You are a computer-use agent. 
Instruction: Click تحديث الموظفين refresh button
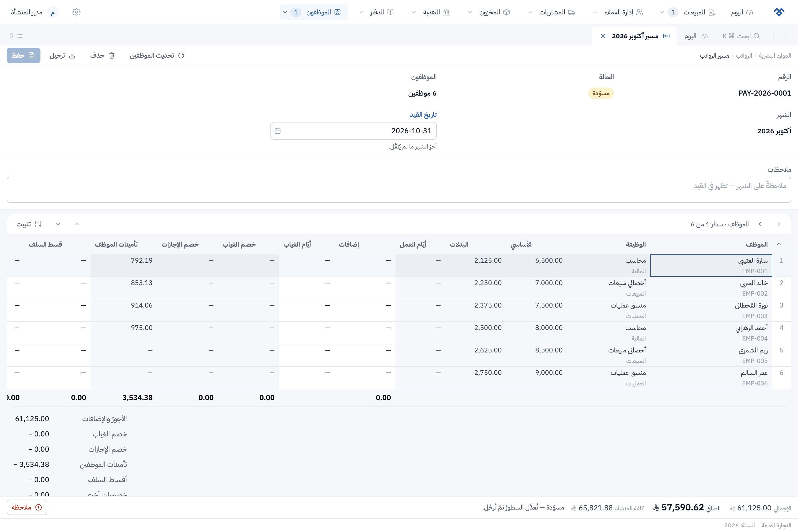click(157, 55)
